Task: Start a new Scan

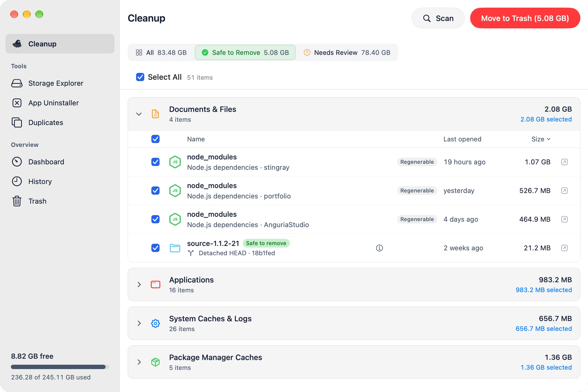Action: click(x=438, y=18)
